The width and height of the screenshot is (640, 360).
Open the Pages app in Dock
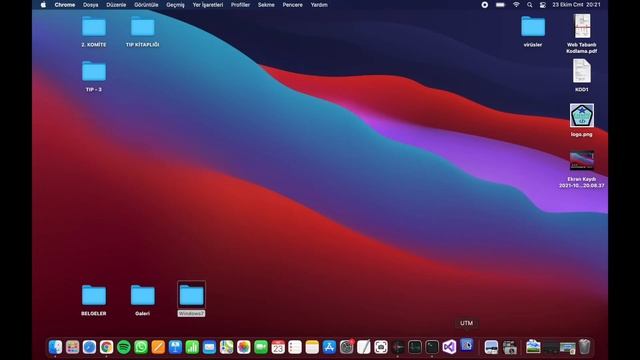158,347
